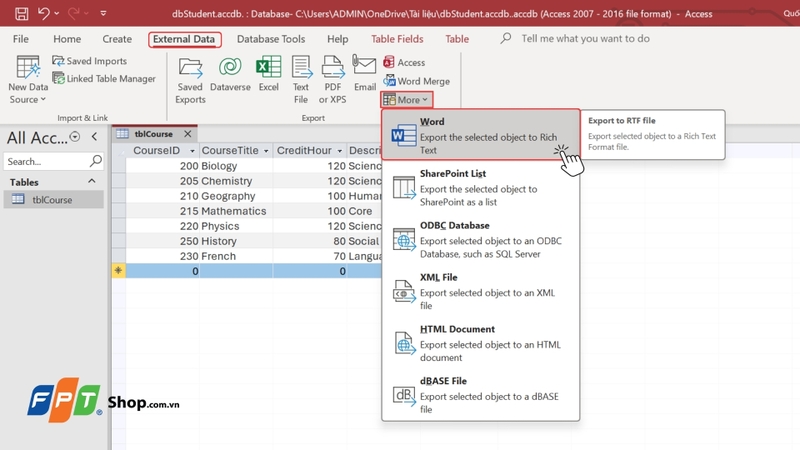Collapse the Tables group in navigation pane
800x450 pixels.
pyautogui.click(x=93, y=182)
